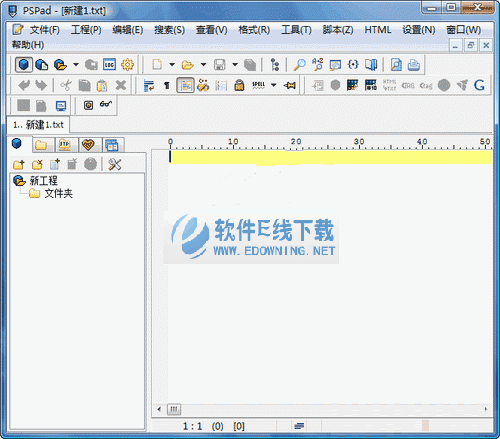500x439 pixels.
Task: Expand the open project dropdown arrow
Action: pos(76,65)
